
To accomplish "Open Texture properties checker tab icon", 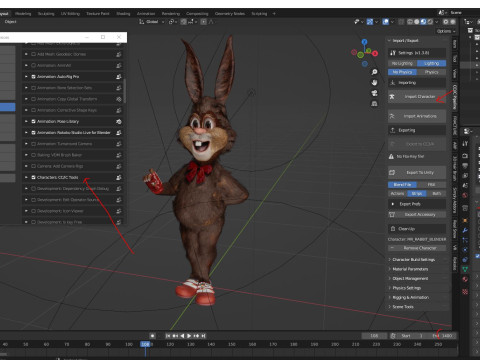I will coord(465,292).
